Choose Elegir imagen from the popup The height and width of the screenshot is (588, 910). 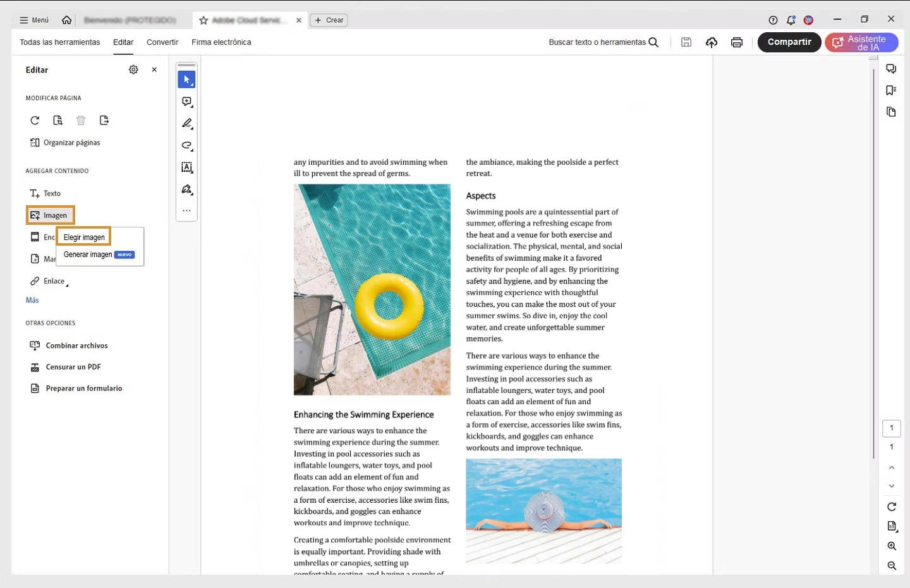(x=84, y=237)
